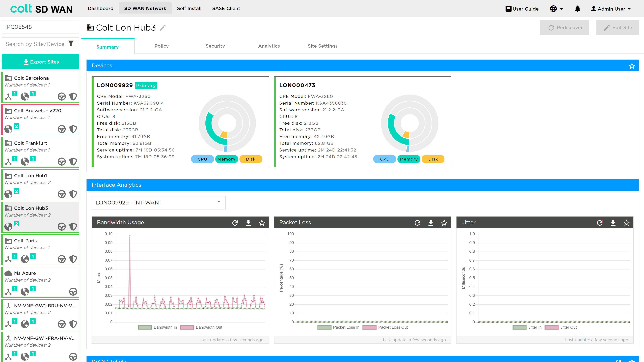Download the Jitter chart data
Viewport: 644px width, 362px height.
(x=613, y=223)
